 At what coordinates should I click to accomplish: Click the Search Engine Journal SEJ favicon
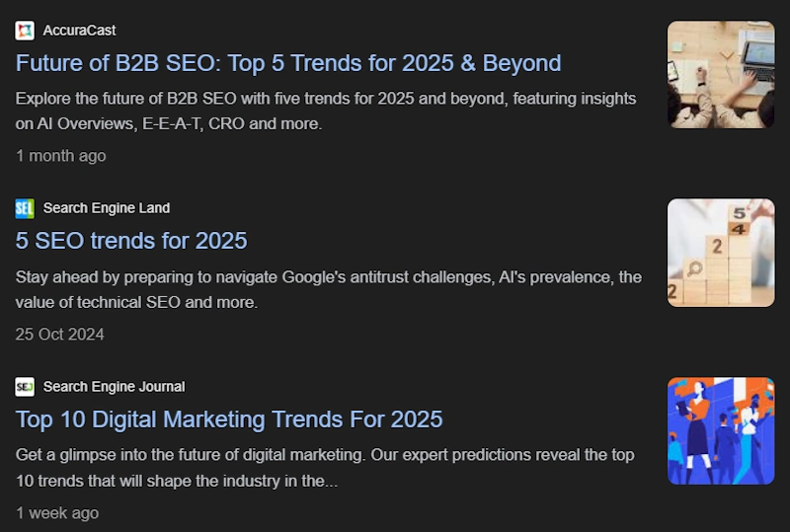[x=25, y=387]
